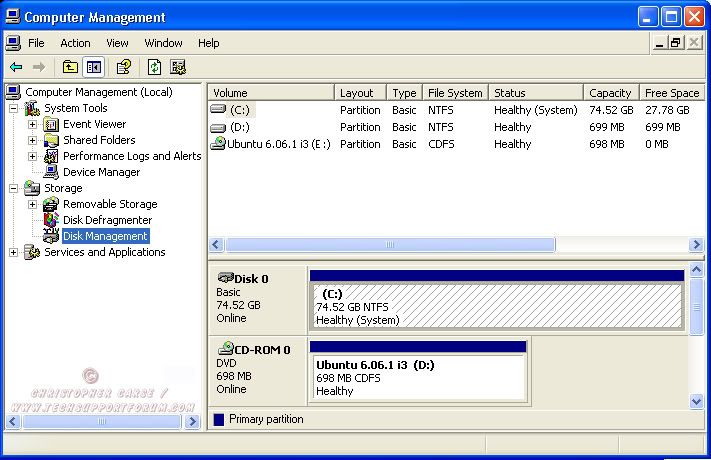Viewport: 711px width, 460px height.
Task: Expand the Event Viewer node
Action: click(32, 124)
